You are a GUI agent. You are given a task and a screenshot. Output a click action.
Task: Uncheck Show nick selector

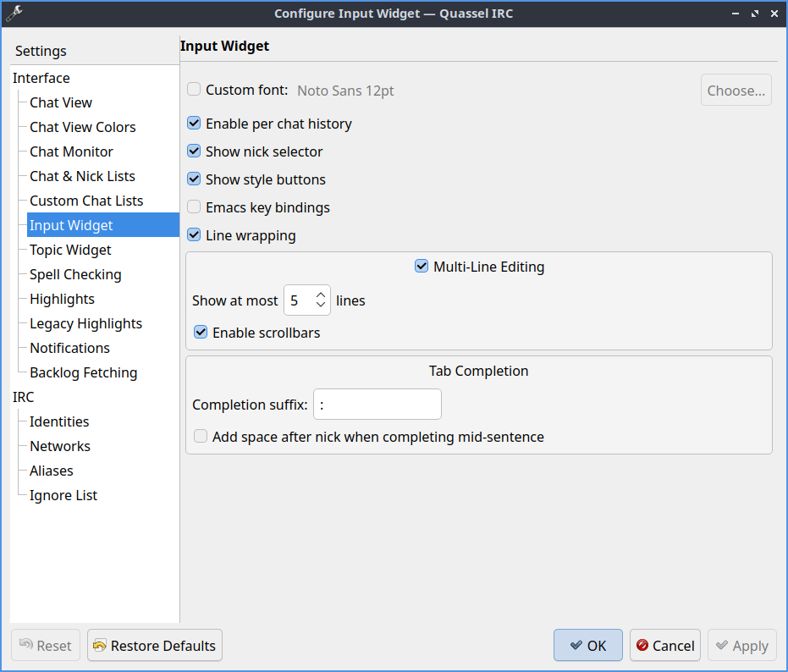click(194, 151)
